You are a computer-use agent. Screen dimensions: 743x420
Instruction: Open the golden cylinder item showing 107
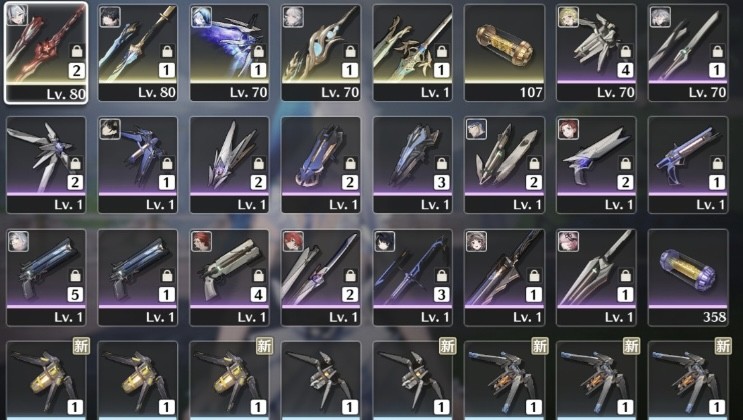[x=505, y=53]
